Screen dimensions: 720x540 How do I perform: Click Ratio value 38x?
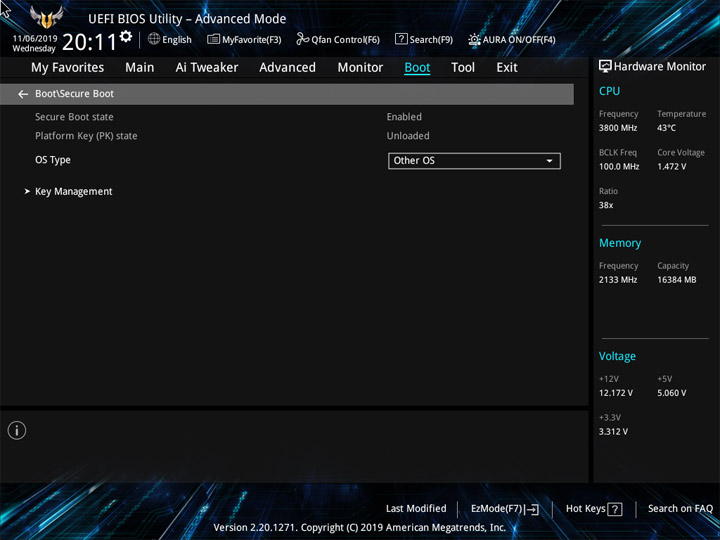tap(606, 205)
